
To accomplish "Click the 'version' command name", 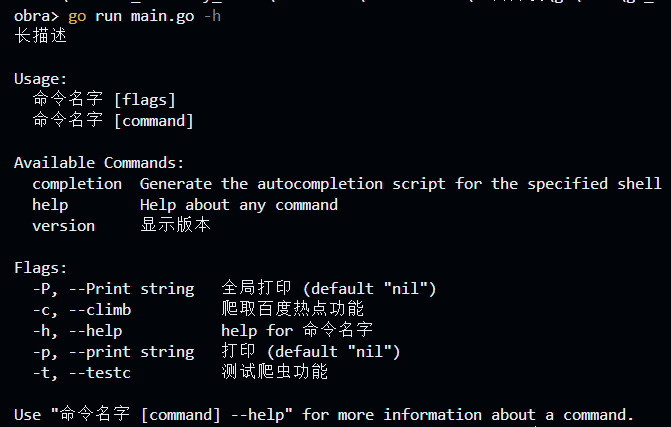I will (63, 225).
